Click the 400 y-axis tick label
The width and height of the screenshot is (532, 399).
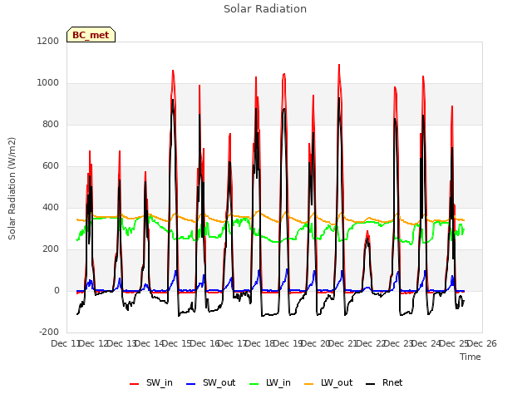pyautogui.click(x=51, y=207)
